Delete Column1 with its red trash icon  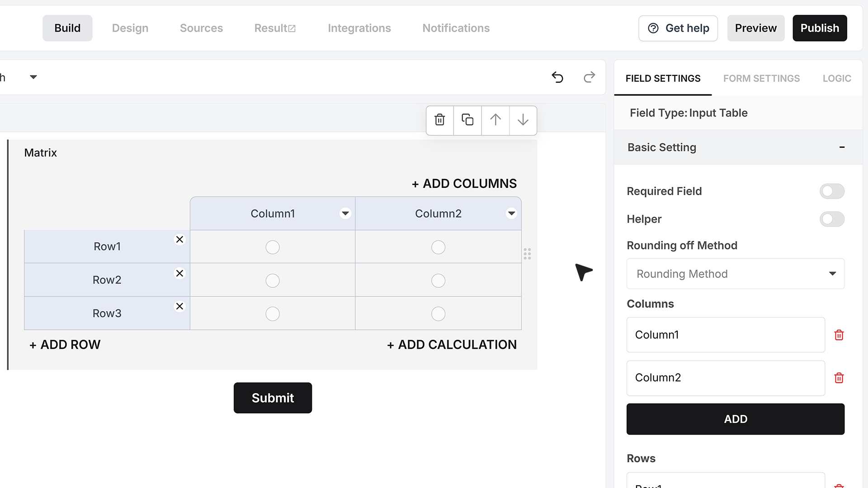pos(839,335)
